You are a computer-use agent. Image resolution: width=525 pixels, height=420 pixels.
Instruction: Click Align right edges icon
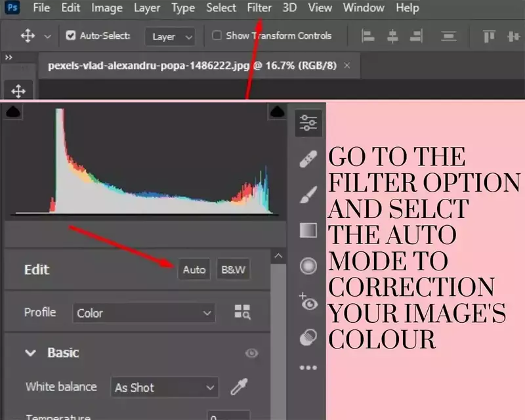(416, 36)
